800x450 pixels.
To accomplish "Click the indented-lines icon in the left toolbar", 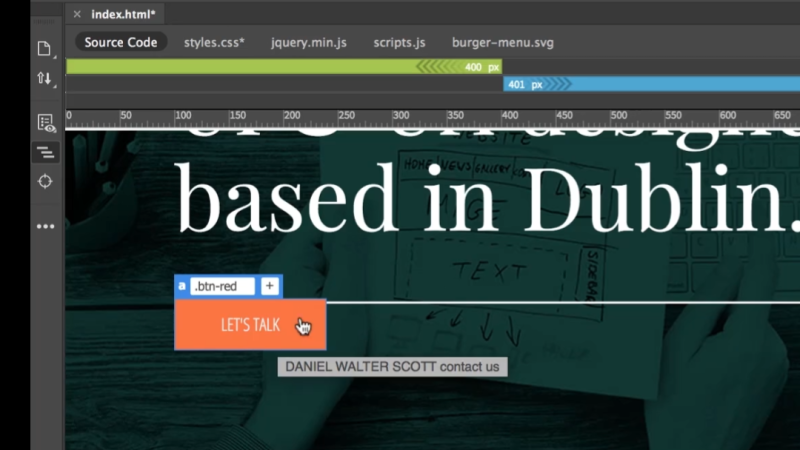I will pyautogui.click(x=45, y=152).
